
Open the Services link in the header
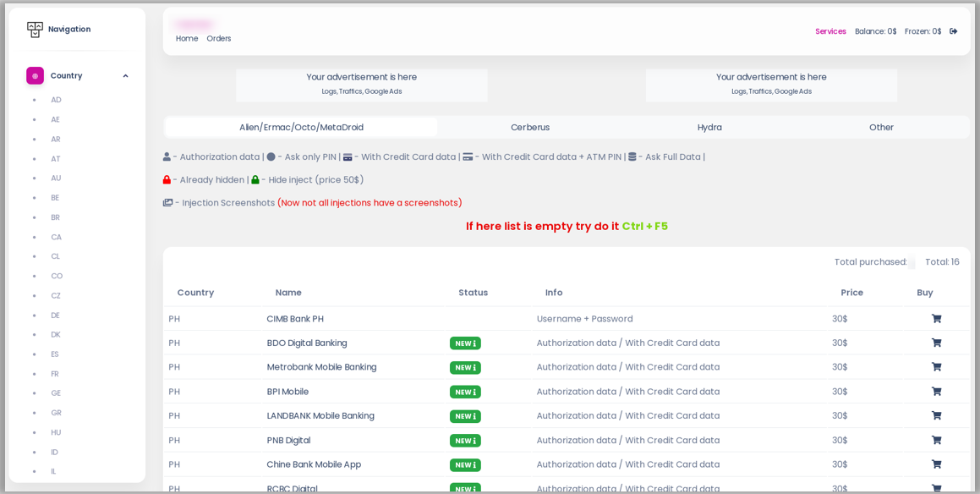(829, 31)
